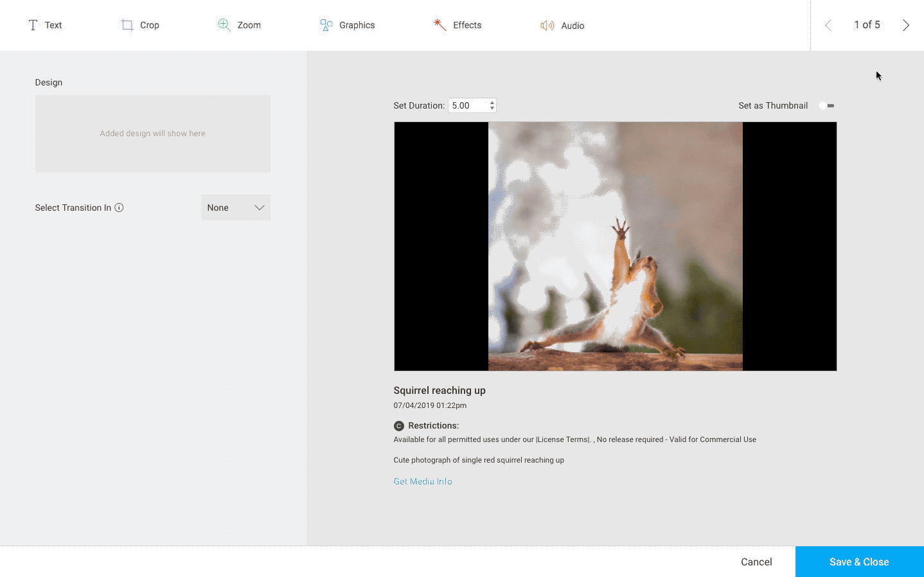Open the Graphics label
The height and width of the screenshot is (577, 924).
[x=357, y=25]
